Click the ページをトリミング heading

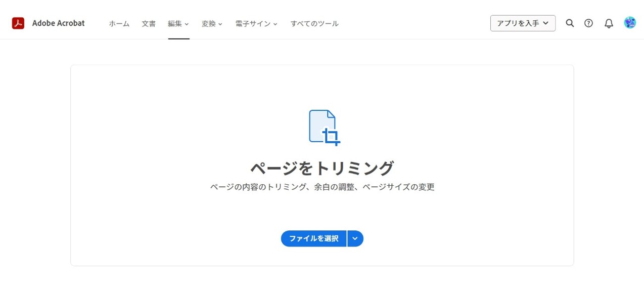(x=322, y=168)
